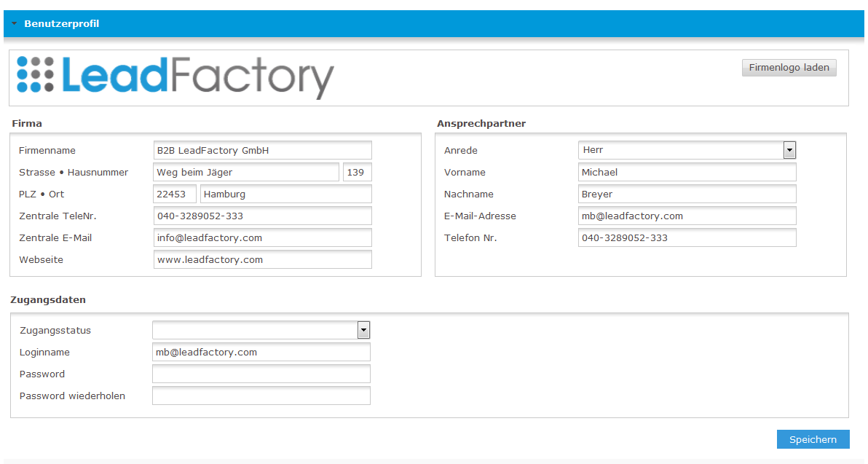Edit the Webseite field
Viewport: 868px width, 464px height.
(262, 260)
